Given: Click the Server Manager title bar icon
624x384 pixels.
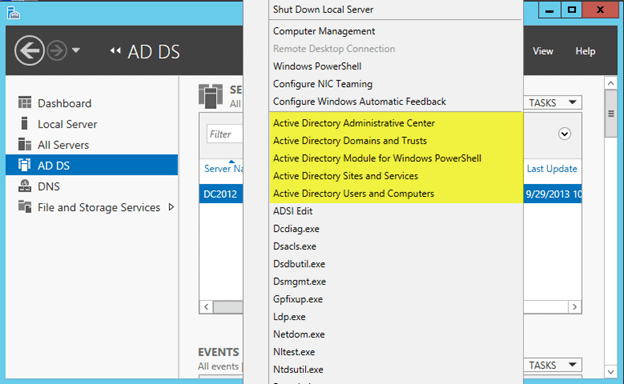Looking at the screenshot, I should [x=14, y=13].
